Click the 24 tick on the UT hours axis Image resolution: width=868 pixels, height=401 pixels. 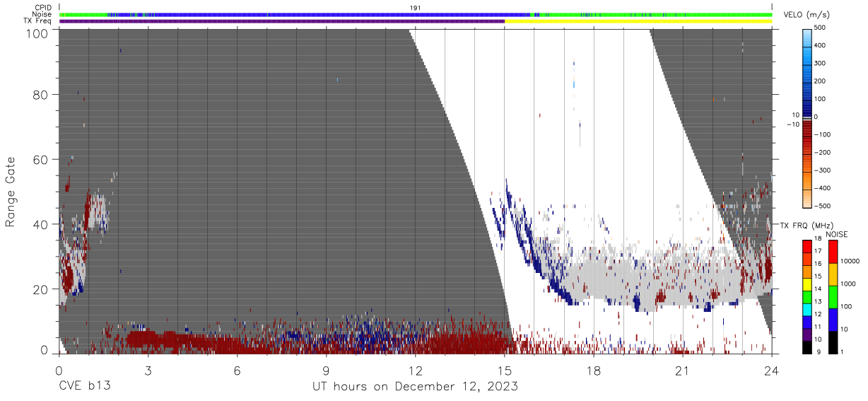(772, 371)
